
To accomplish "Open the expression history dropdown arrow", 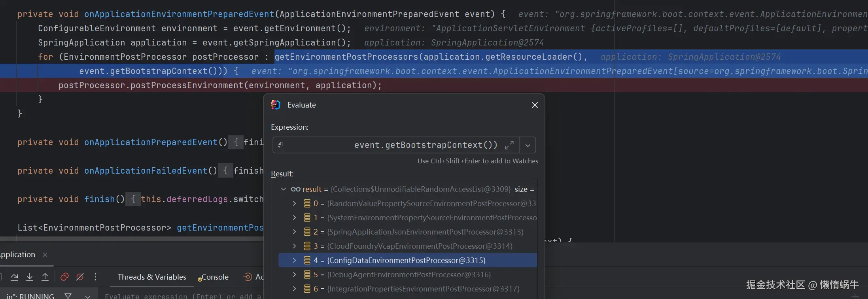I will point(528,145).
